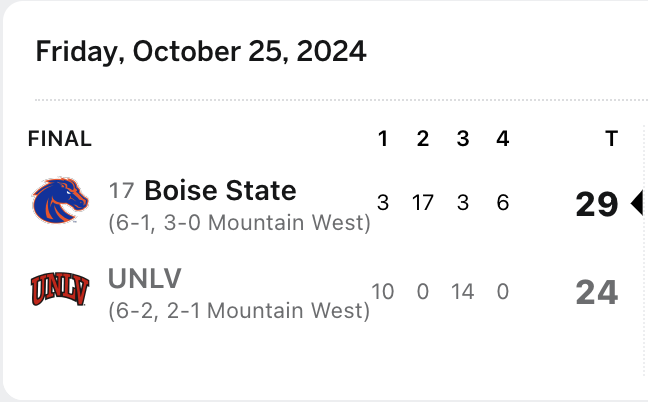This screenshot has height=402, width=648.
Task: Click the T total column header
Action: [612, 138]
